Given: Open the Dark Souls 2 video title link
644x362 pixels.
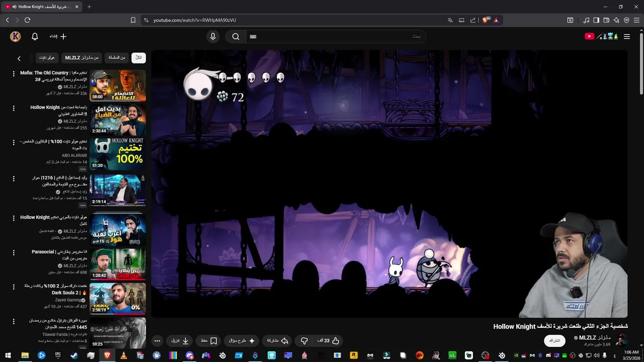Looking at the screenshot, I should point(55,289).
